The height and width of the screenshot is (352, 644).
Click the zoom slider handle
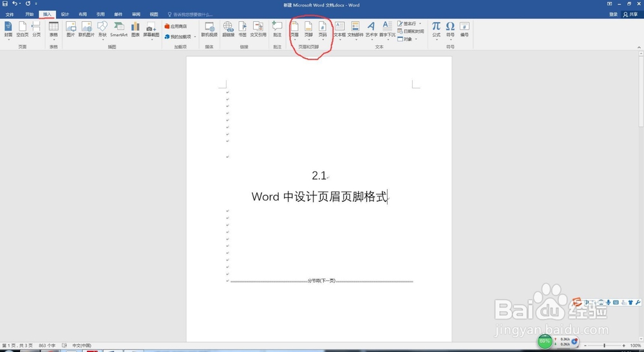[604, 346]
